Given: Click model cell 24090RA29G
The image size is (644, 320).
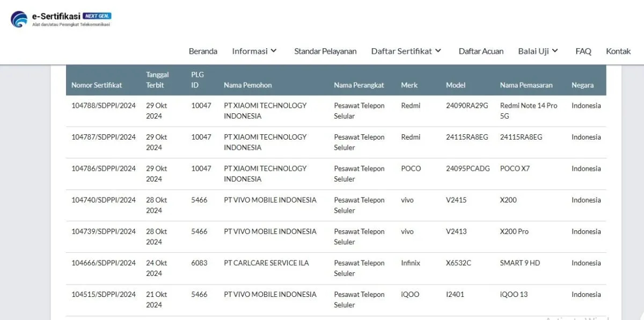Looking at the screenshot, I should click(467, 106).
